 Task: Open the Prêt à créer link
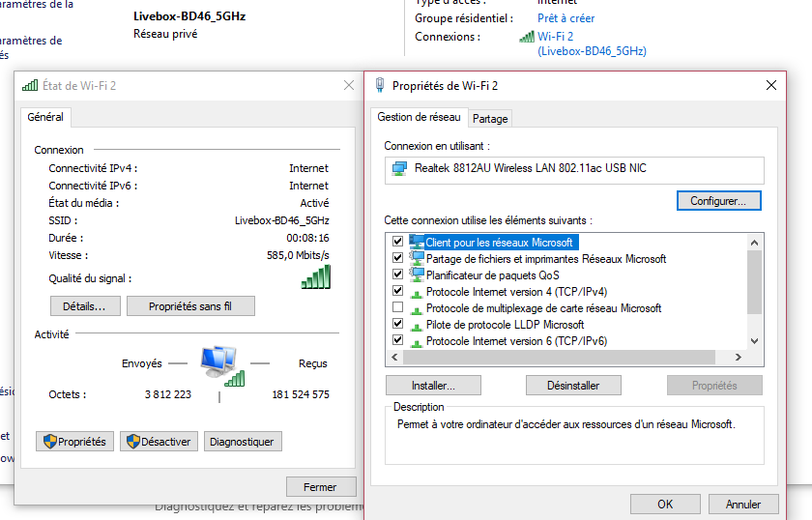pos(566,18)
